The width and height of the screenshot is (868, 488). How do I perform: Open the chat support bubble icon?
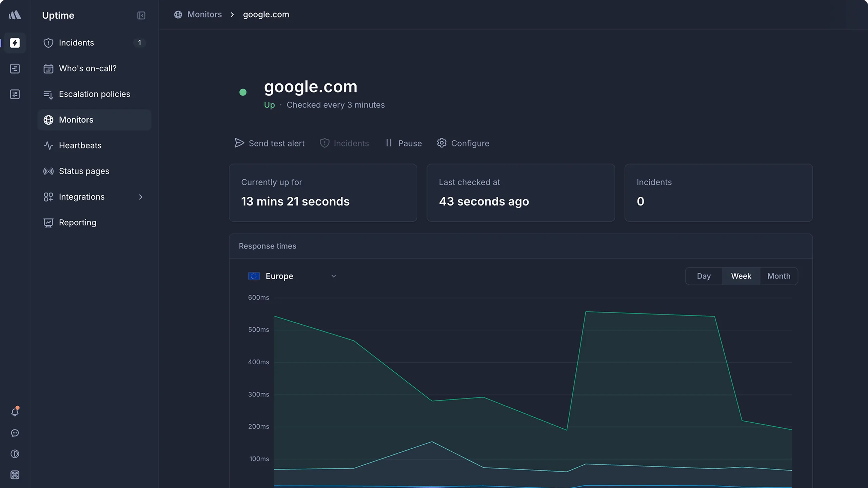click(15, 433)
